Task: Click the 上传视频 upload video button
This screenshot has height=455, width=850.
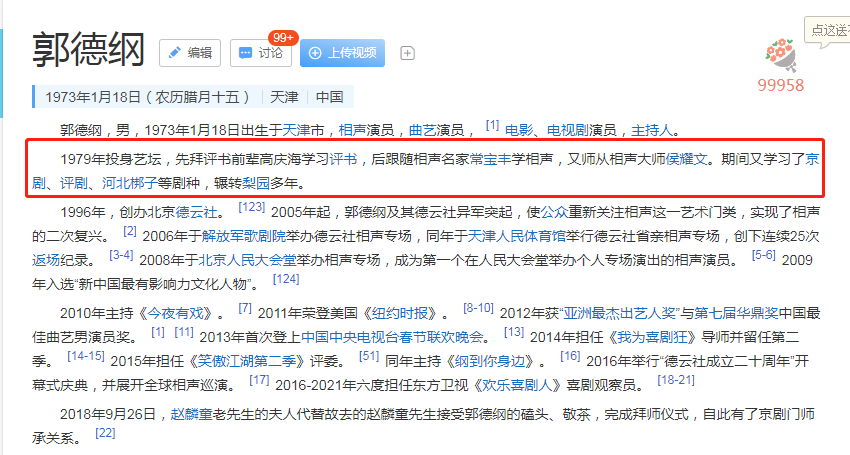Action: pyautogui.click(x=342, y=53)
